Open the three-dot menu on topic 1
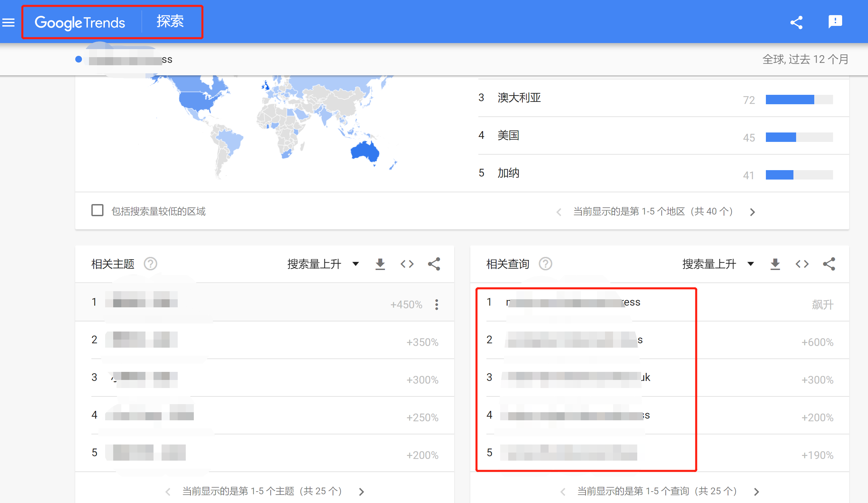The width and height of the screenshot is (868, 503). [x=436, y=304]
